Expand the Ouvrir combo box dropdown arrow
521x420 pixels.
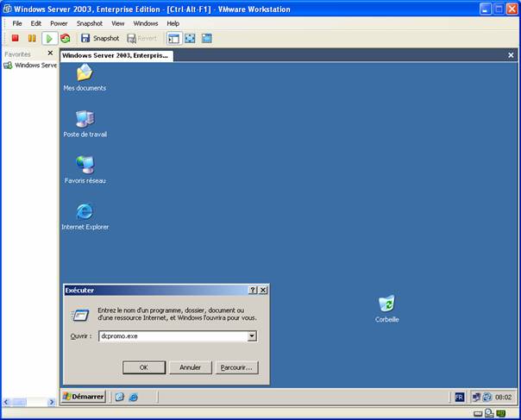[252, 336]
